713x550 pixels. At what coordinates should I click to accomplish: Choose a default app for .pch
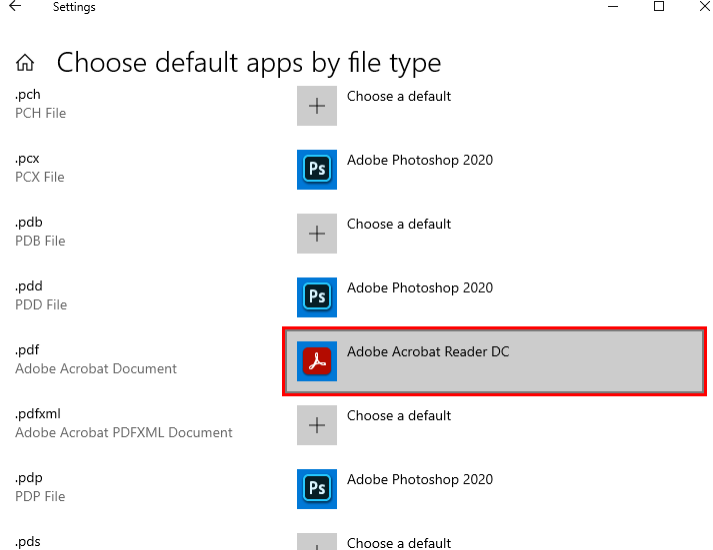399,96
